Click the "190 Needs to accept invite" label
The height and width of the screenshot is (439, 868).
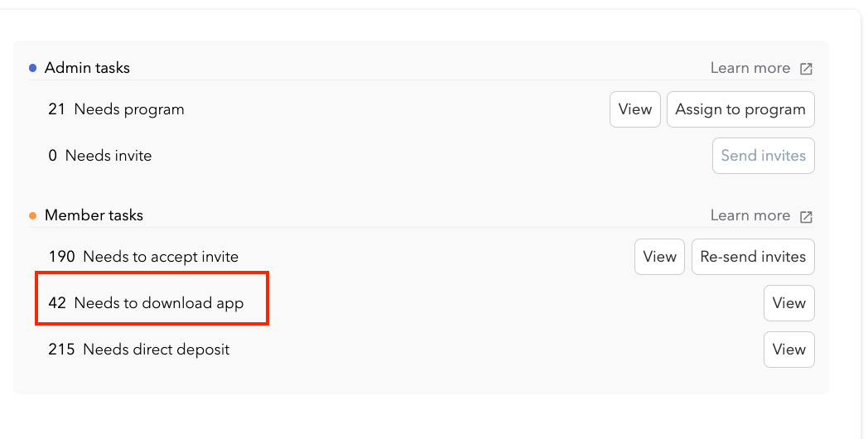click(x=143, y=257)
